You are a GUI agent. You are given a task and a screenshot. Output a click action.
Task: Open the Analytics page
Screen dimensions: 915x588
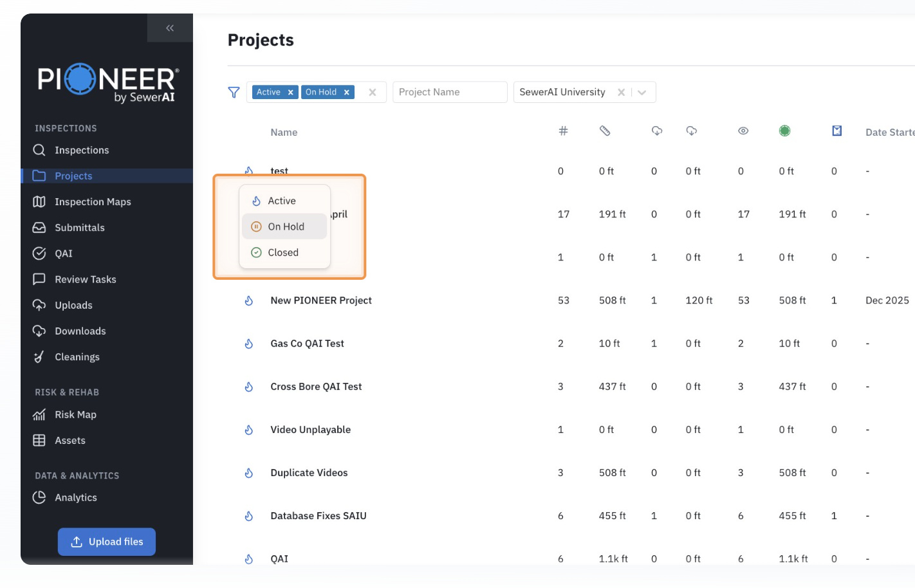(x=75, y=497)
